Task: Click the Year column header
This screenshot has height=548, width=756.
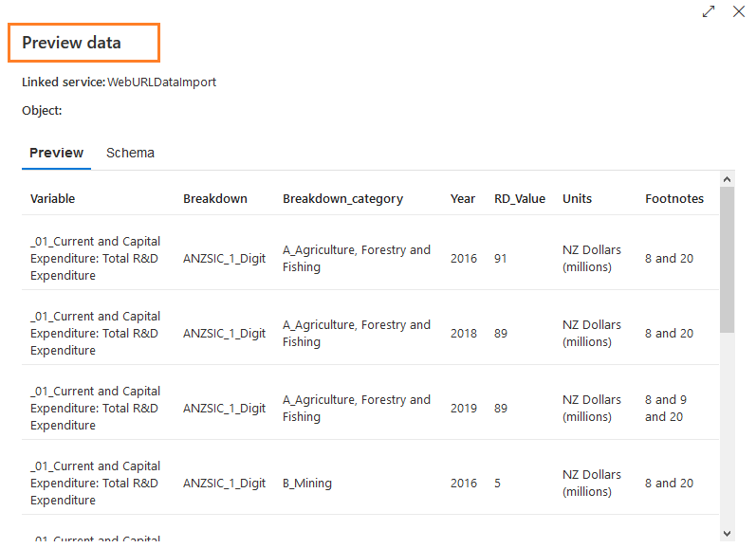Action: [x=463, y=198]
